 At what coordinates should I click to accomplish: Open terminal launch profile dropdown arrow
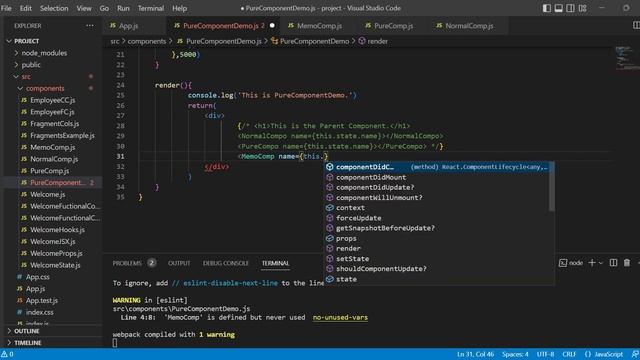pos(601,263)
